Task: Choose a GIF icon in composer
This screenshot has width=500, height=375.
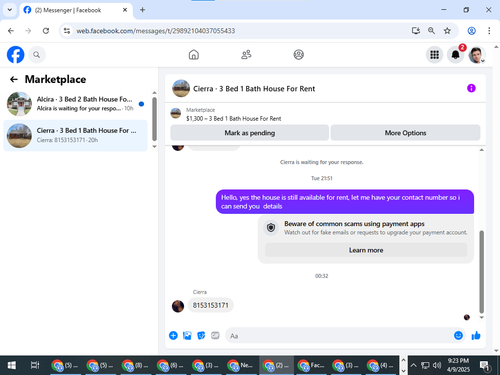Action: pos(215,336)
